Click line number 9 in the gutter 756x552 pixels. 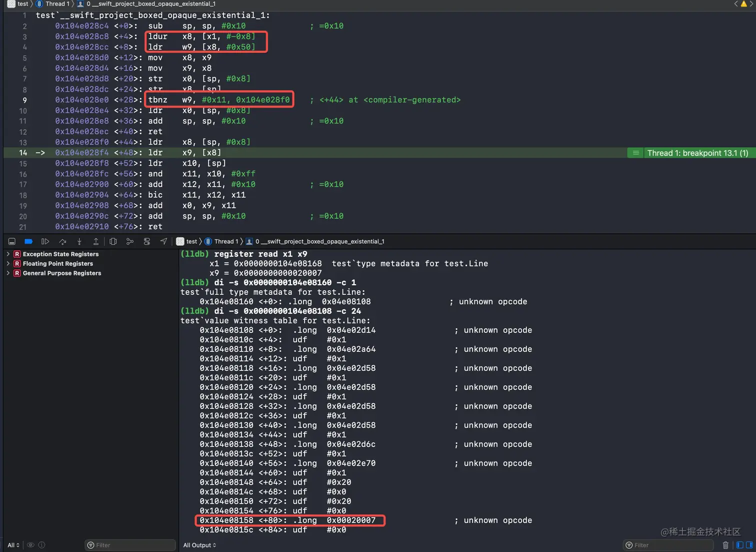point(24,100)
